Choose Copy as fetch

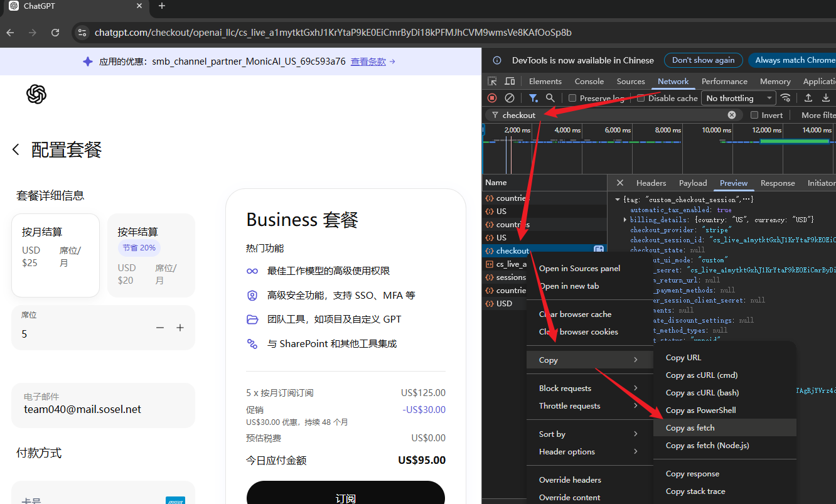725,427
